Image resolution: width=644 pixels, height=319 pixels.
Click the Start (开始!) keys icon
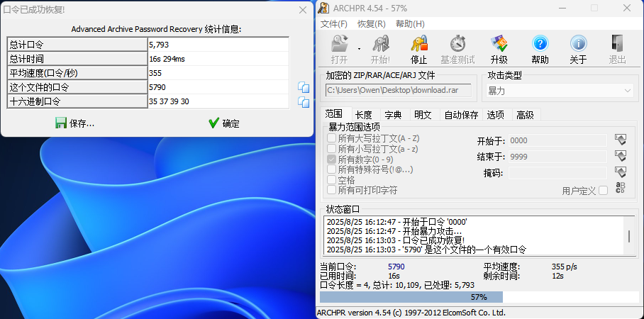pos(380,44)
